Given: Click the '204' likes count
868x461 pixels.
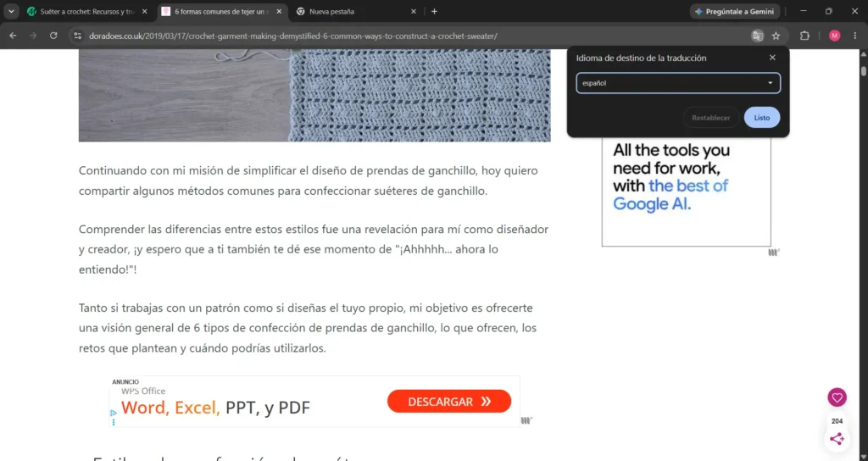Looking at the screenshot, I should pos(837,421).
